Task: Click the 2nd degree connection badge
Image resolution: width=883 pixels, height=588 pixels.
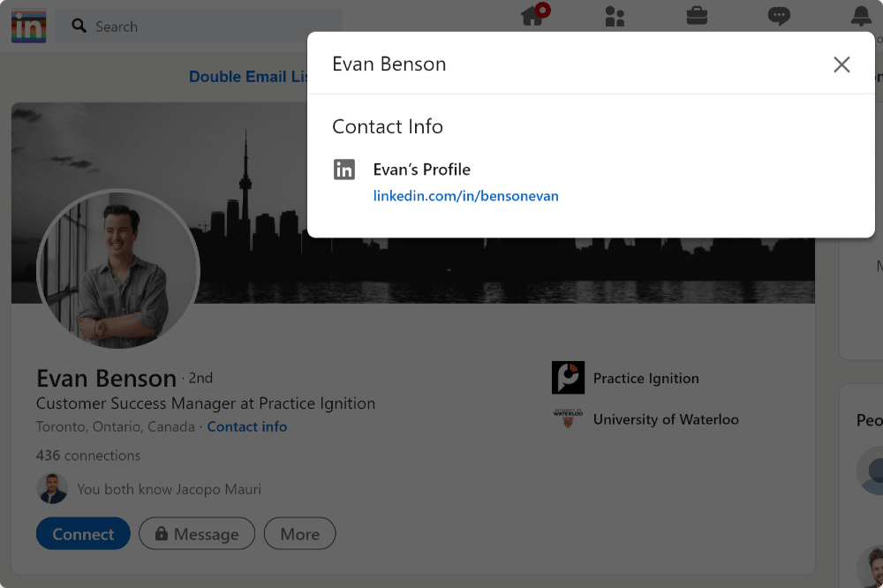Action: (x=200, y=378)
